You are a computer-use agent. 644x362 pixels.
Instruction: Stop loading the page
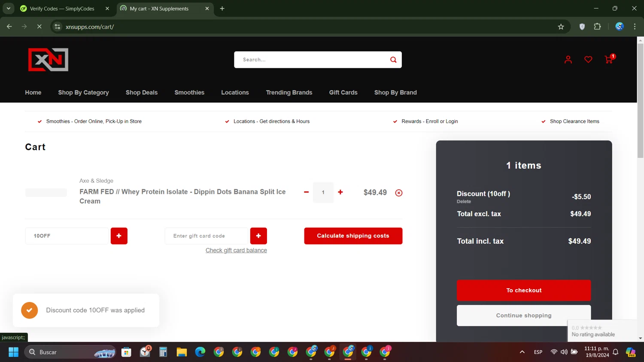click(39, 27)
